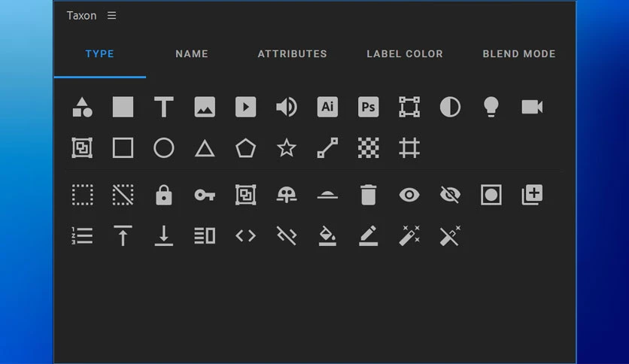Image resolution: width=629 pixels, height=364 pixels.
Task: Click the duplicate plus layers icon
Action: (532, 195)
